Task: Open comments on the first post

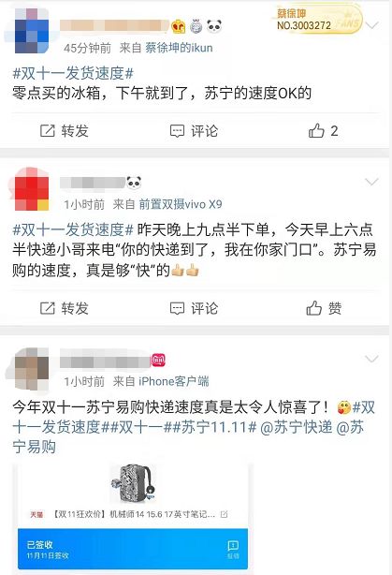Action: click(x=195, y=131)
